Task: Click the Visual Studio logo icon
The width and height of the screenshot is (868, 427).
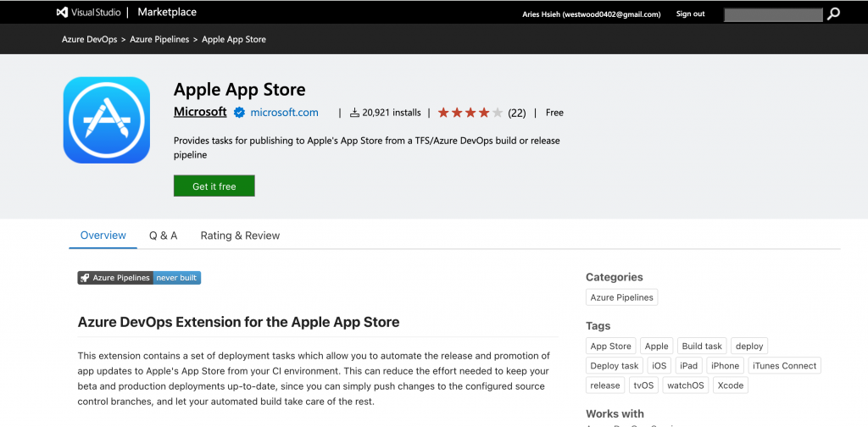Action: [62, 12]
